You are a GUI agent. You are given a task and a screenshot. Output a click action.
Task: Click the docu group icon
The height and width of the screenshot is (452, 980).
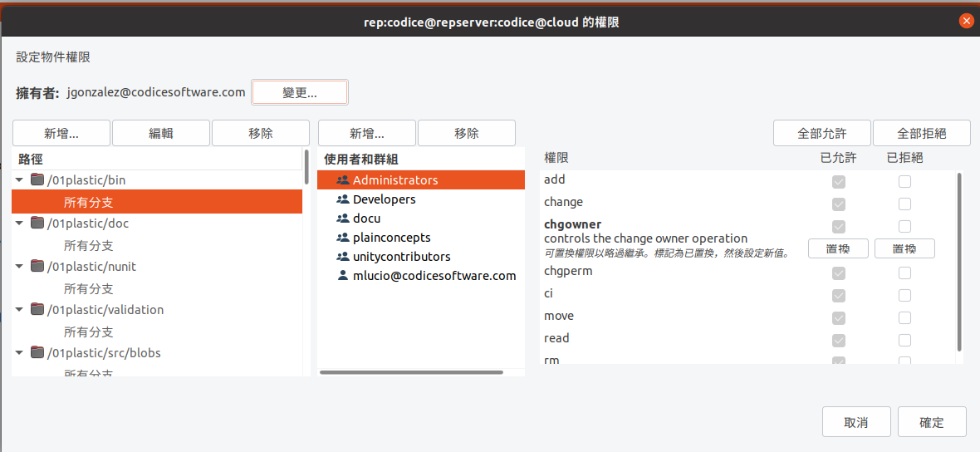point(342,219)
